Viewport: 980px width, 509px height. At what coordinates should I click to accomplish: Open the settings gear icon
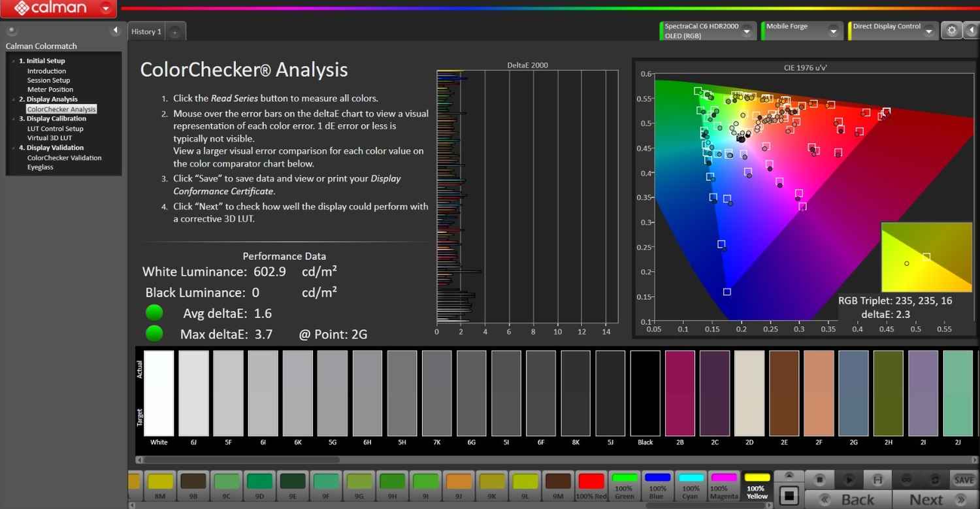951,30
